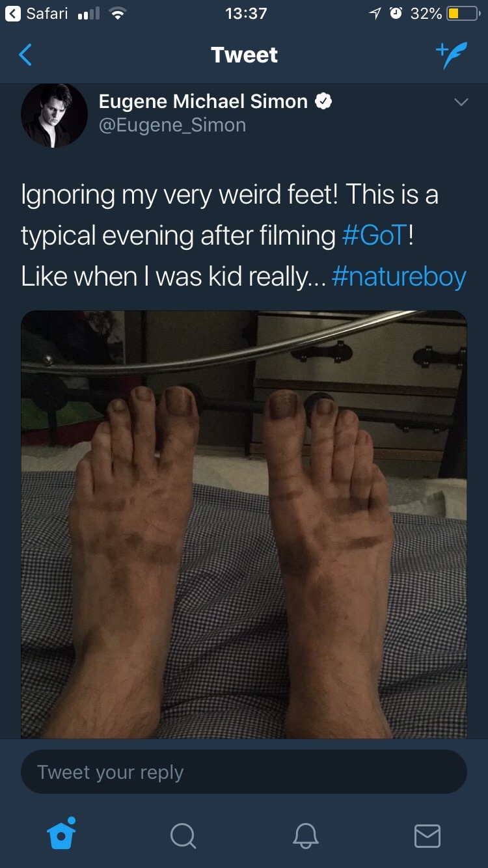Expand the tweet options chevron
This screenshot has width=488, height=868.
(461, 103)
